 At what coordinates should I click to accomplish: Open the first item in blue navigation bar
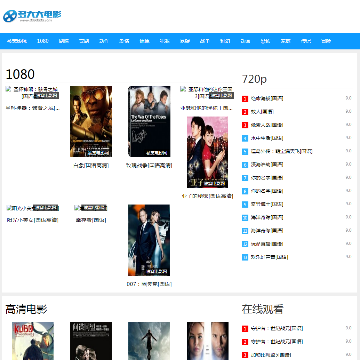[17, 41]
